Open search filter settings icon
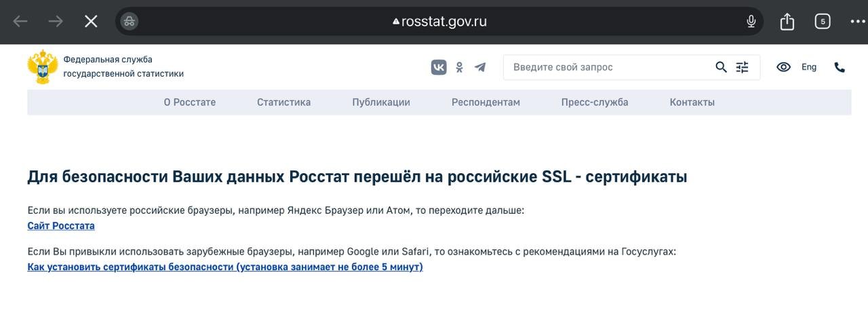The height and width of the screenshot is (336, 868). tap(743, 67)
